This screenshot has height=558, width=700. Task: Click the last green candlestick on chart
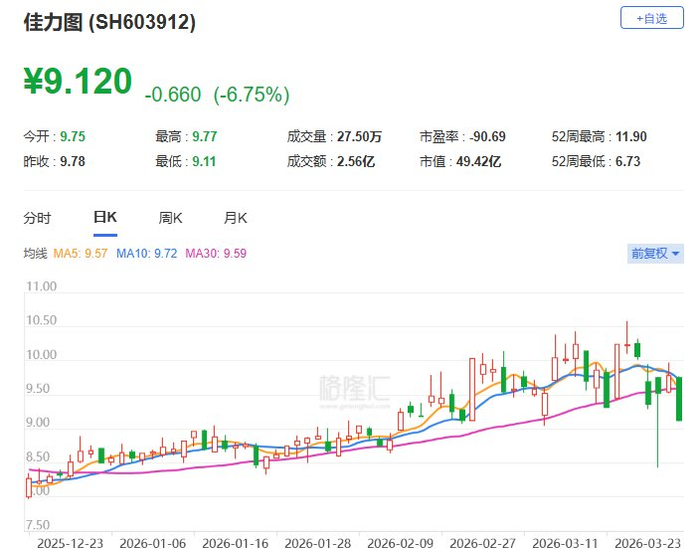click(679, 399)
